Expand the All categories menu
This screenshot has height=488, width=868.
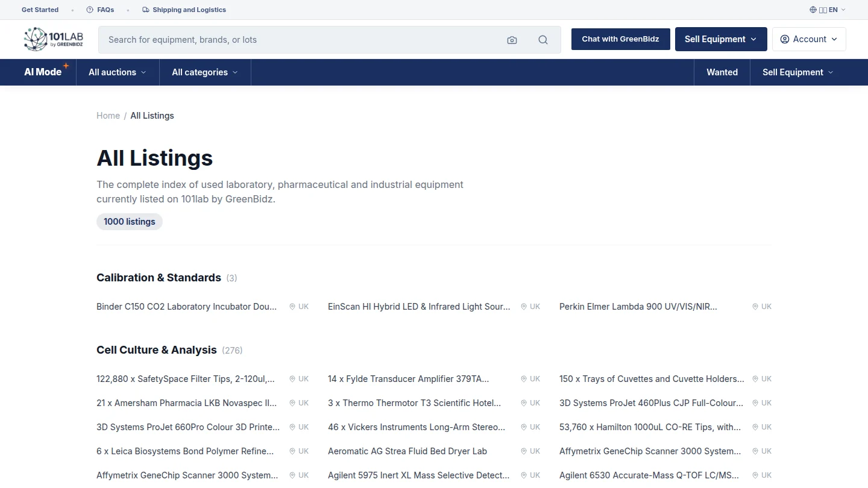205,72
